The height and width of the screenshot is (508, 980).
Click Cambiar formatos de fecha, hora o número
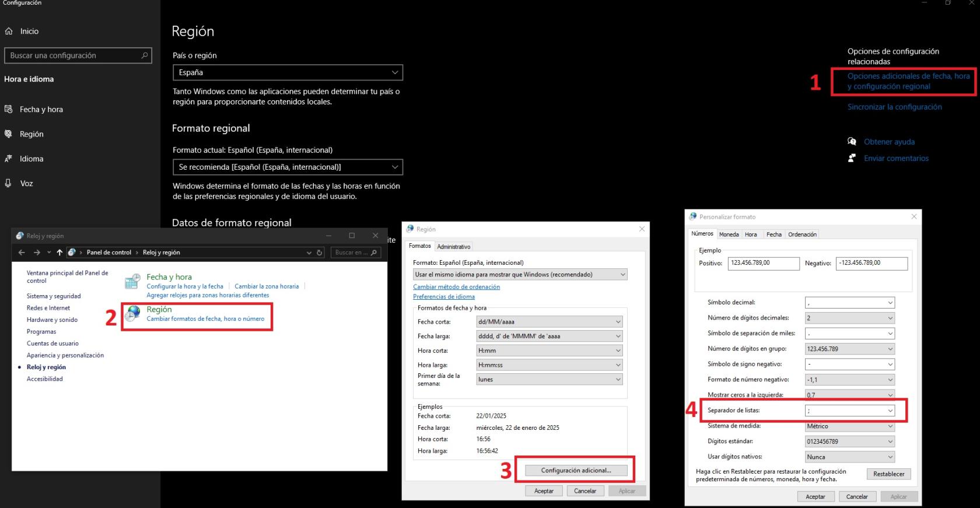205,319
